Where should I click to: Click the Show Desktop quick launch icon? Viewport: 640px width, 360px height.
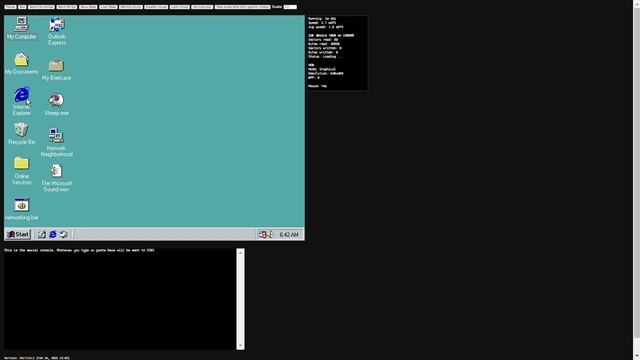[42, 234]
